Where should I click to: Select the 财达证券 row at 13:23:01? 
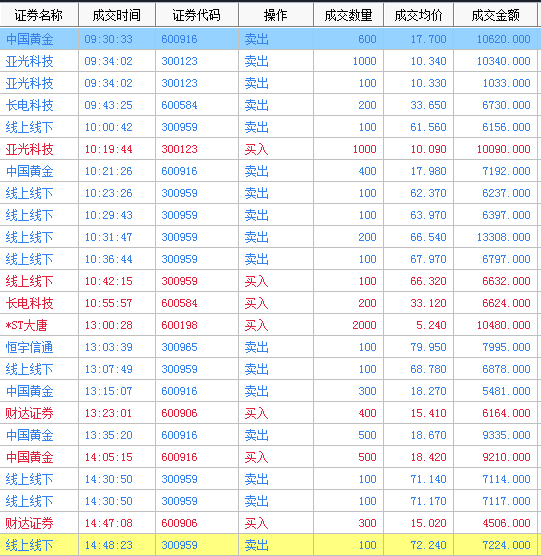click(x=269, y=413)
